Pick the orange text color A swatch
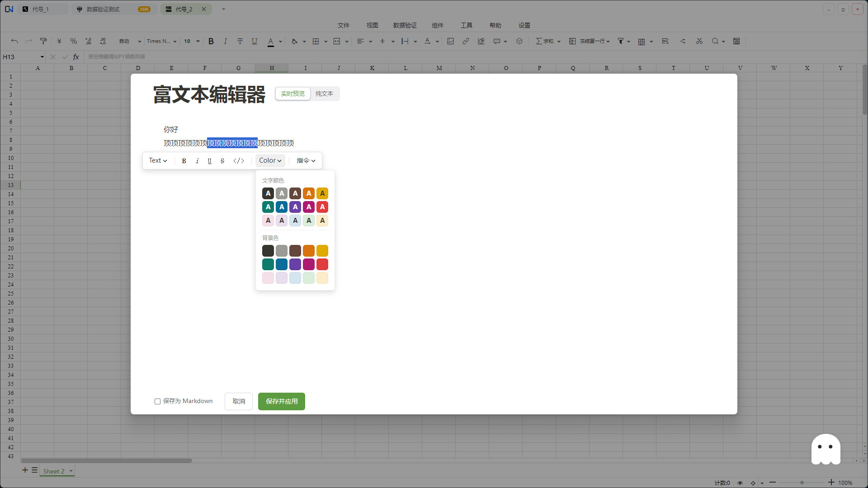The width and height of the screenshot is (868, 488). [x=309, y=193]
